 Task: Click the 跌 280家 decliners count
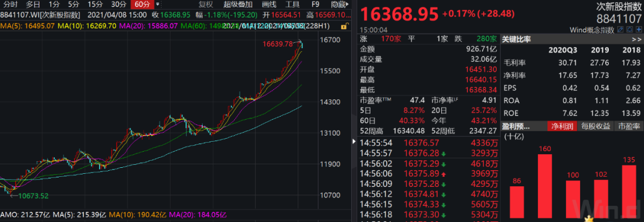click(x=476, y=39)
